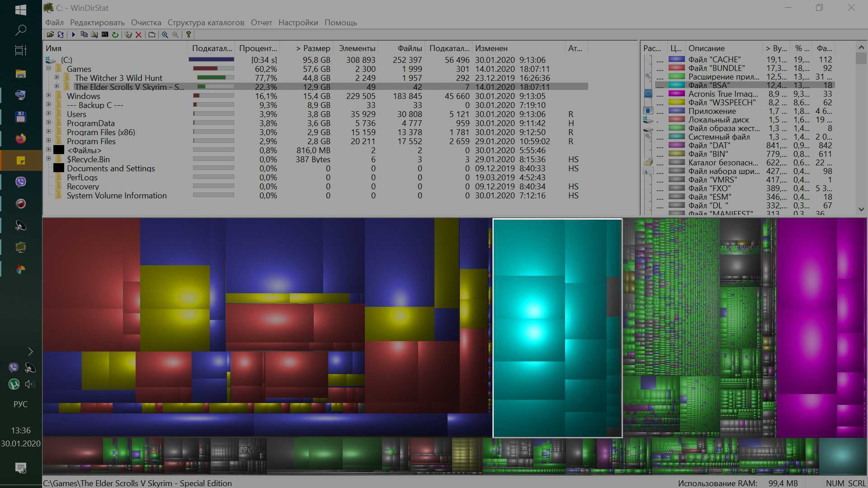The height and width of the screenshot is (488, 868).
Task: Expand The Witcher 3 Wild Hunt node
Action: tap(57, 78)
